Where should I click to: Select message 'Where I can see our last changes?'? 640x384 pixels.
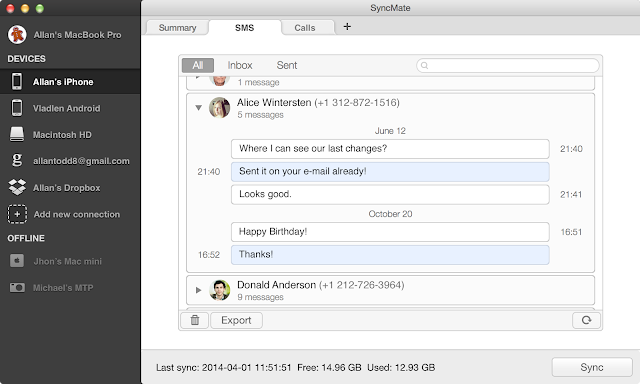coord(390,149)
